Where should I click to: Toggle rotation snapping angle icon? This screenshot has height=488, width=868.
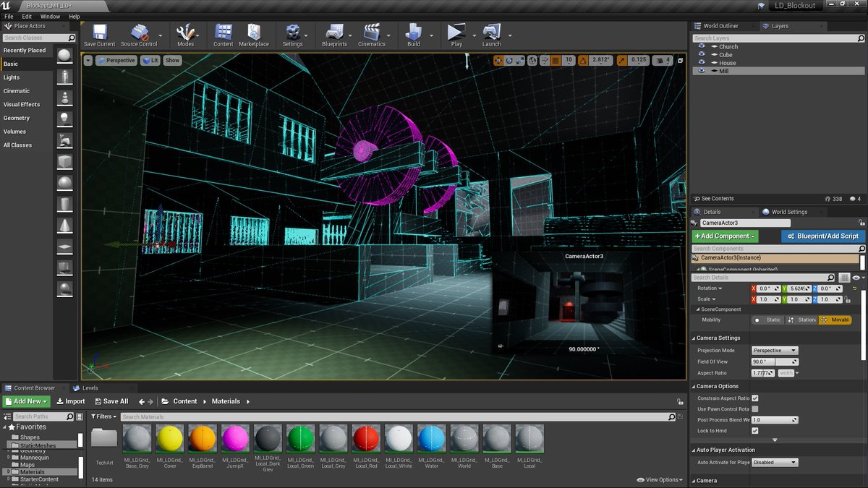[x=583, y=61]
